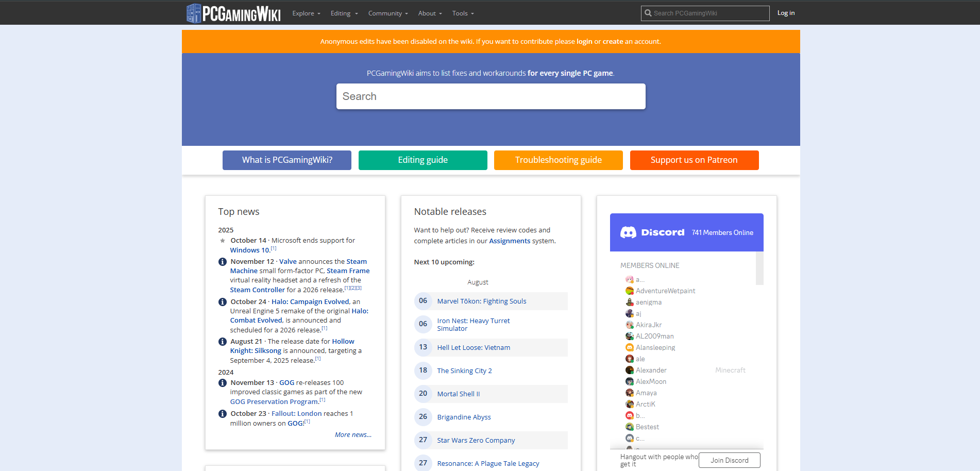This screenshot has height=471, width=980.
Task: Click info icon beside October 23 news
Action: 223,414
